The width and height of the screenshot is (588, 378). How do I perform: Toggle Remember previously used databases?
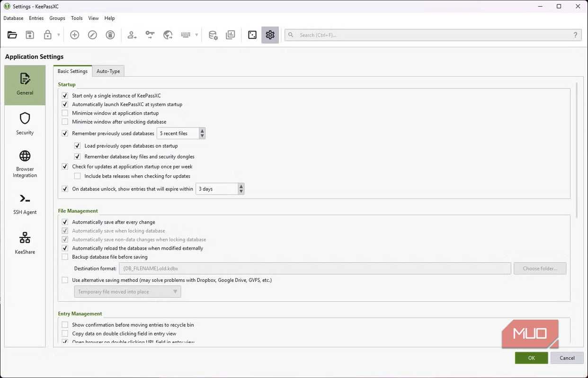pyautogui.click(x=65, y=134)
